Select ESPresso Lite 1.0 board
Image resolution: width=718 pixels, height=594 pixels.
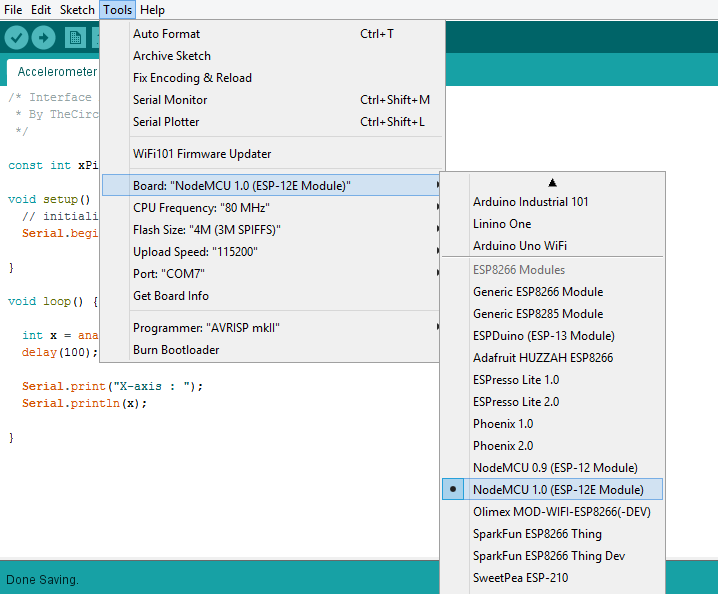point(552,380)
